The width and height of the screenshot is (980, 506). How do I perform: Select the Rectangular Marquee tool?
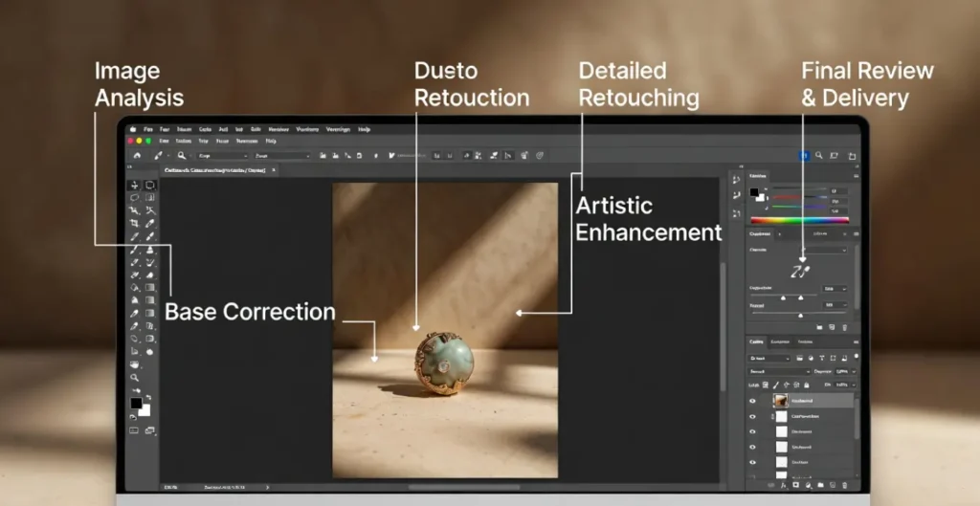click(150, 186)
